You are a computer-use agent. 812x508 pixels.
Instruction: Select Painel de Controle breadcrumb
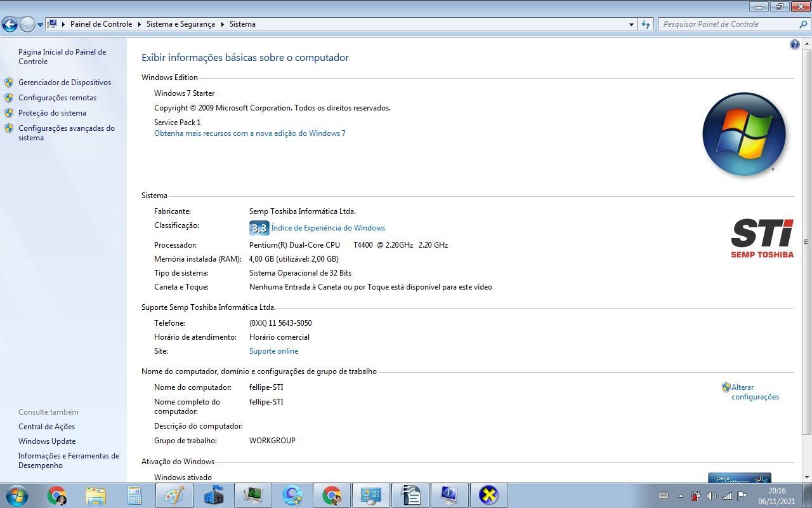(101, 24)
